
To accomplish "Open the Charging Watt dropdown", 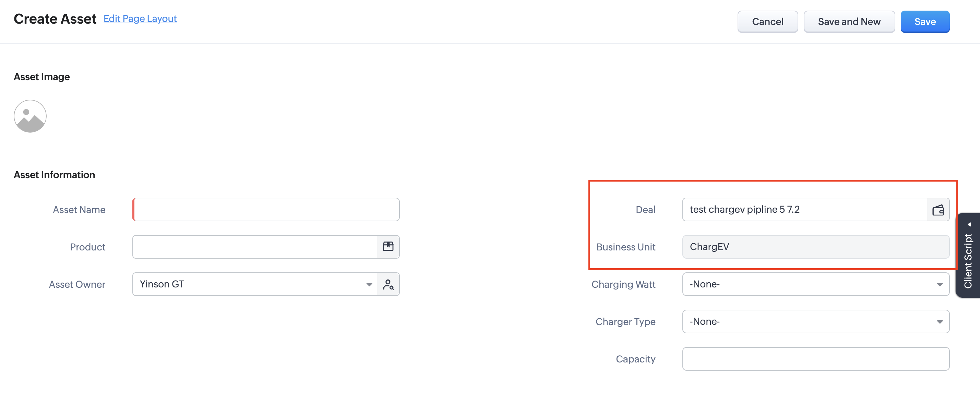I will tap(815, 284).
